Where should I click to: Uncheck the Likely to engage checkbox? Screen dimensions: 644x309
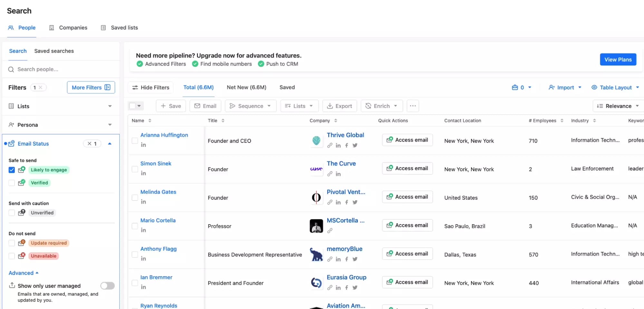click(x=12, y=170)
